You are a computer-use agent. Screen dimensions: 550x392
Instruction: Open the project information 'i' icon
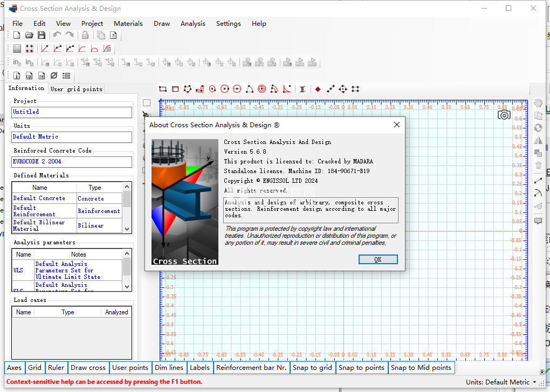pyautogui.click(x=17, y=75)
